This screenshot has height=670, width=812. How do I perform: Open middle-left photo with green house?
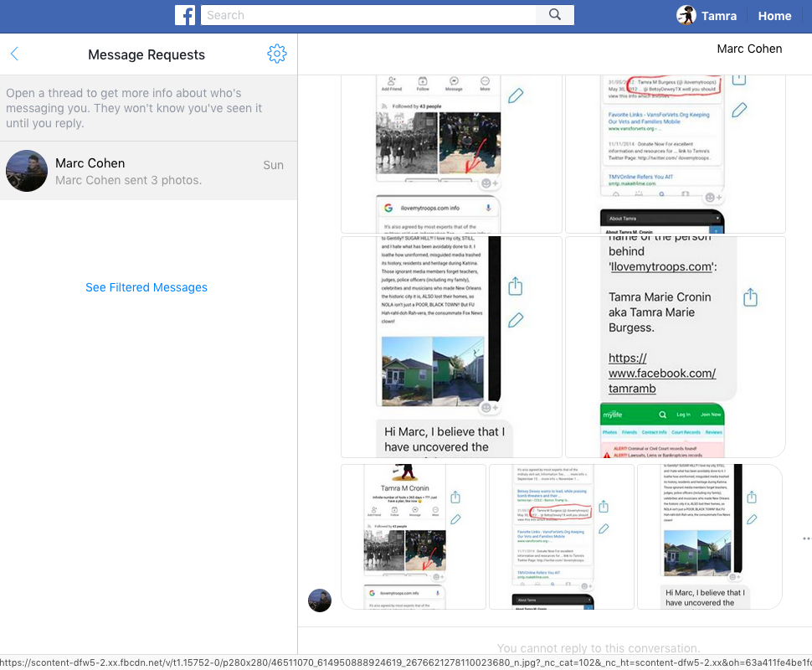point(451,347)
